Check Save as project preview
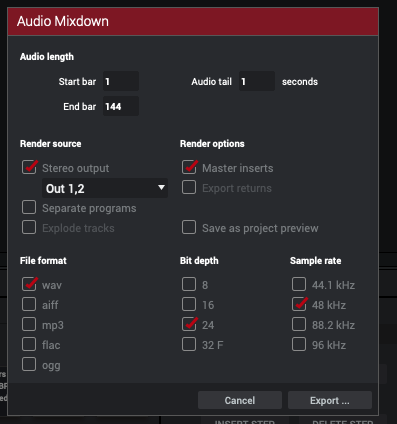 tap(189, 227)
